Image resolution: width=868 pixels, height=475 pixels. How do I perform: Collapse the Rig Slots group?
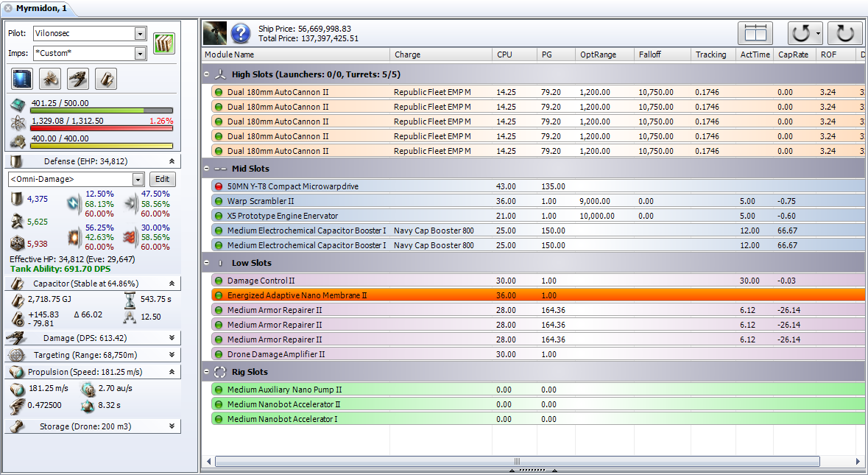[206, 372]
